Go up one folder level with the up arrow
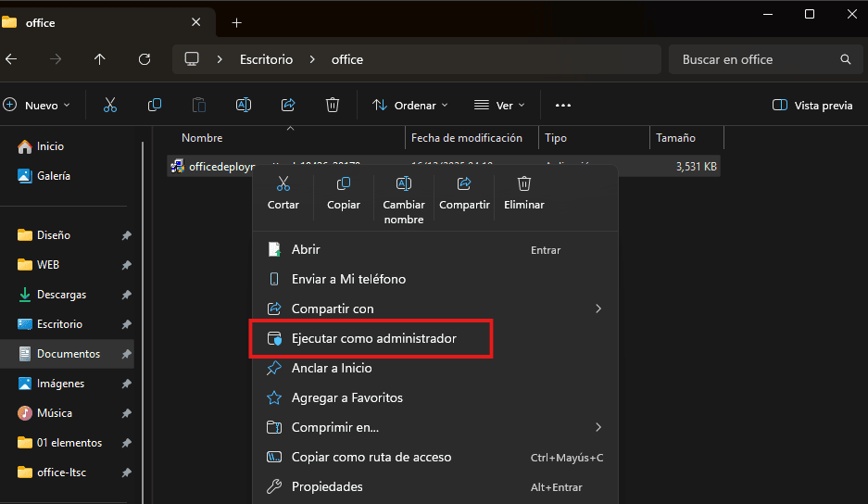868x504 pixels. click(x=100, y=59)
